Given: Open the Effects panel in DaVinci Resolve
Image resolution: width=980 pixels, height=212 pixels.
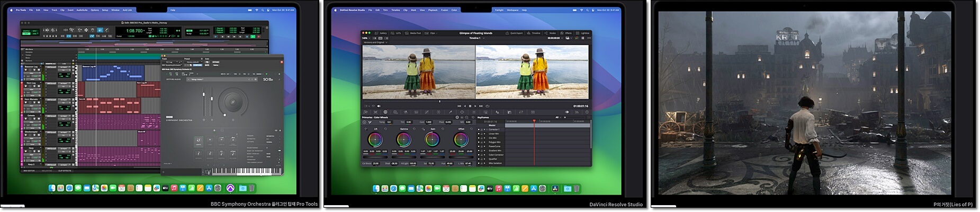Looking at the screenshot, I should coord(567,33).
